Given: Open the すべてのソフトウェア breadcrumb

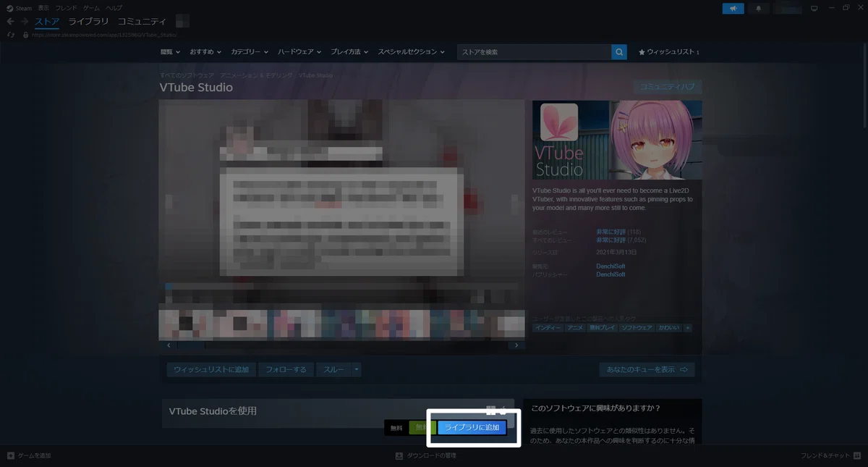Looking at the screenshot, I should (187, 75).
